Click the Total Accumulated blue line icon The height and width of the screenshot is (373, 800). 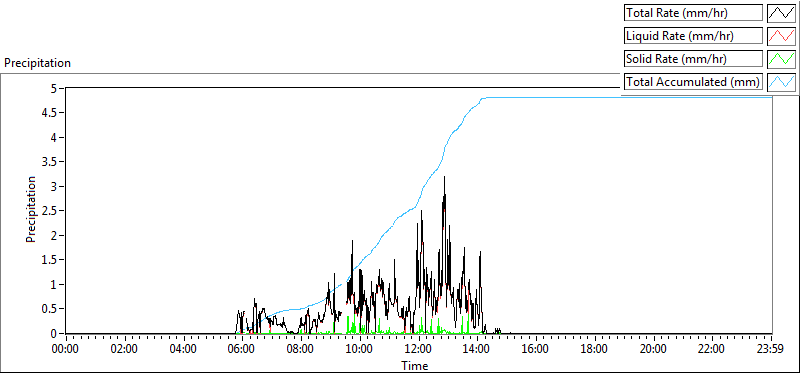pyautogui.click(x=781, y=82)
